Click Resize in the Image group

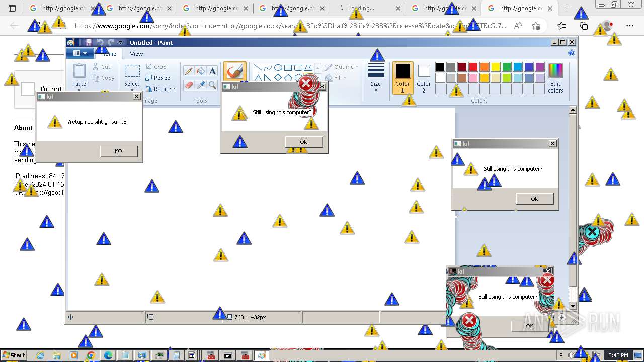[x=157, y=78]
